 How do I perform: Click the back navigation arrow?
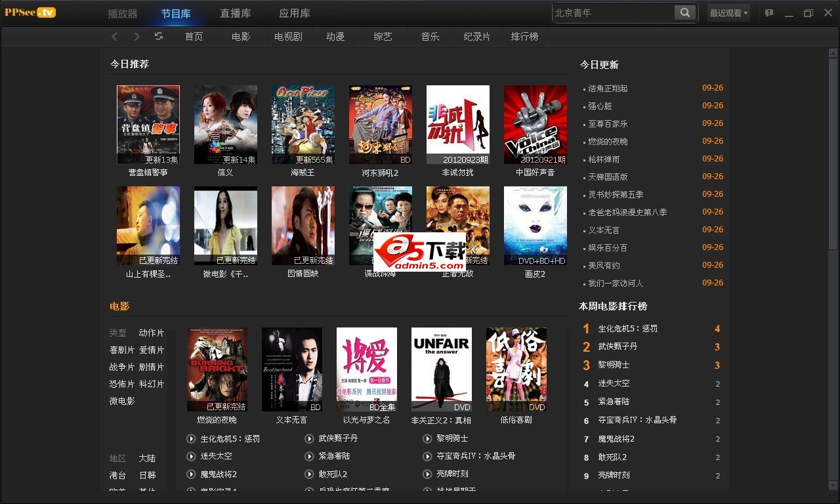point(115,37)
